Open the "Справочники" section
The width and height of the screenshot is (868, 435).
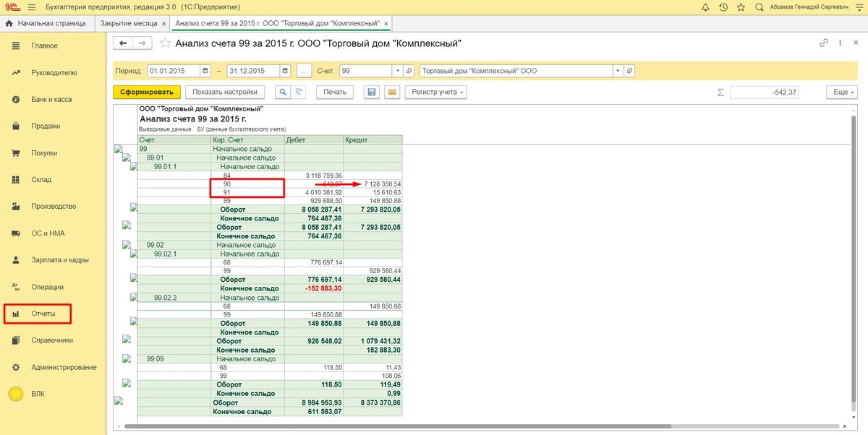[53, 340]
